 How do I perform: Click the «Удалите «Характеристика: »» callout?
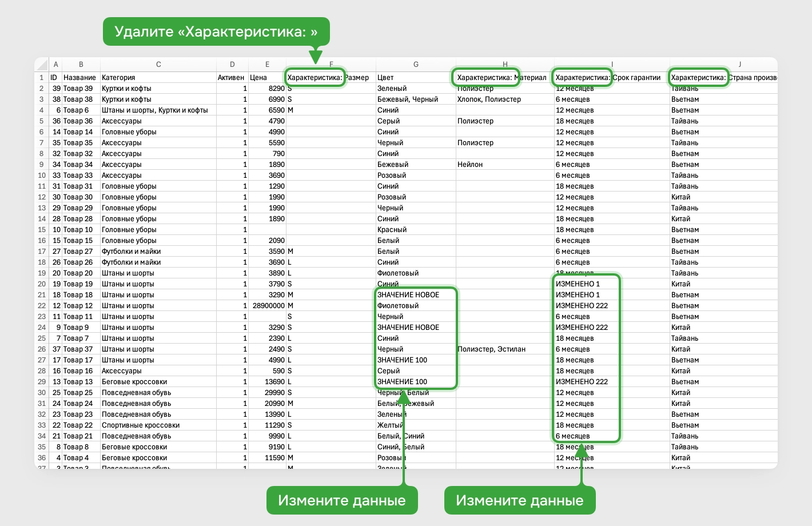pos(216,31)
